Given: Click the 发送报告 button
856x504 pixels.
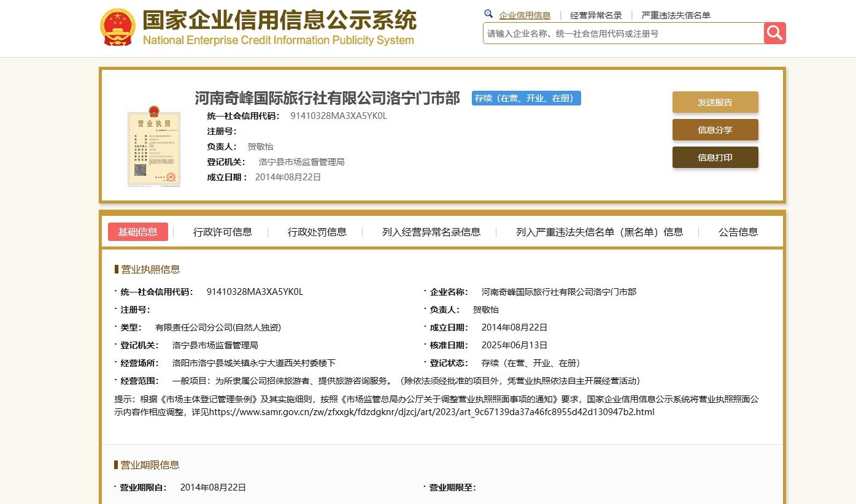Looking at the screenshot, I should pyautogui.click(x=715, y=102).
